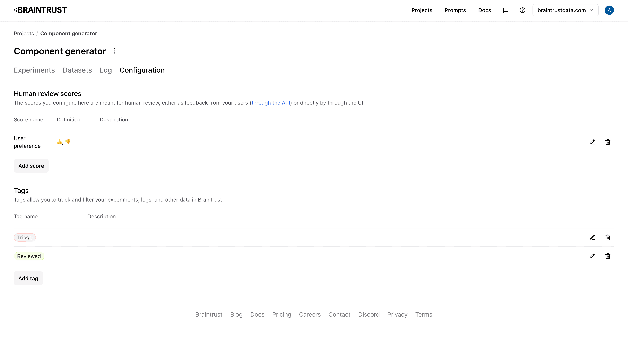Delete the Triage tag with trash icon
Image resolution: width=628 pixels, height=364 pixels.
coord(608,237)
